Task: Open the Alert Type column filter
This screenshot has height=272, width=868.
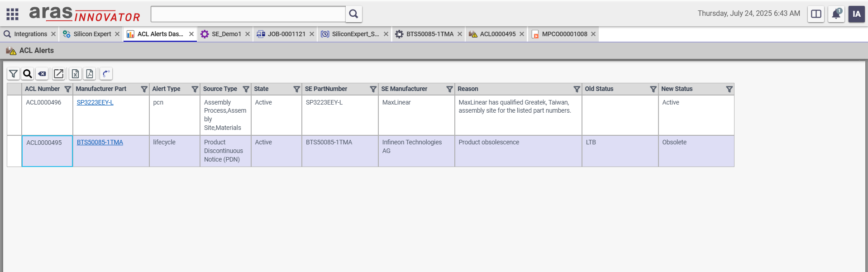Action: point(195,89)
